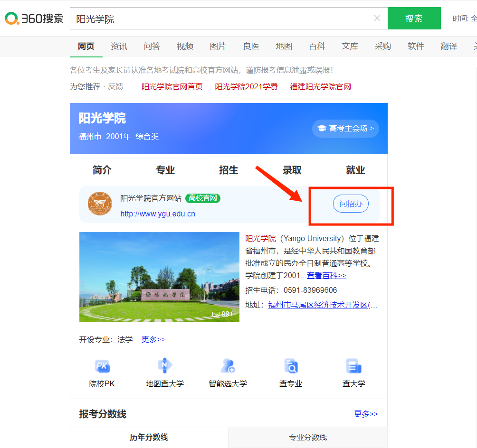Open 高考主会场 arrow button
Viewport: 477px width, 448px height.
(345, 128)
